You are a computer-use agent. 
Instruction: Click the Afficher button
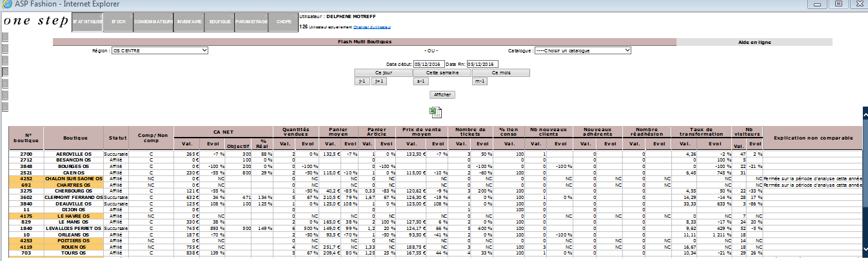(x=442, y=95)
